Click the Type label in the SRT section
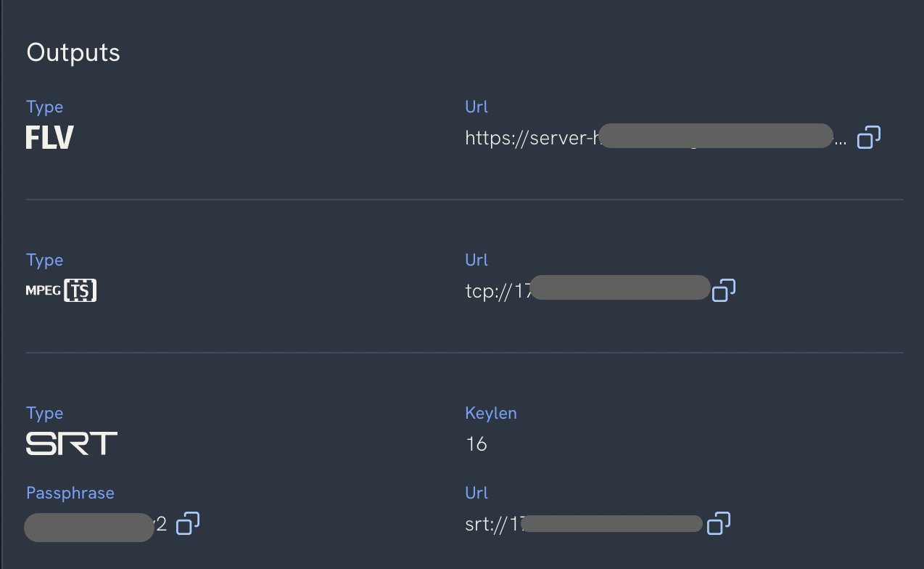This screenshot has height=569, width=924. click(44, 412)
